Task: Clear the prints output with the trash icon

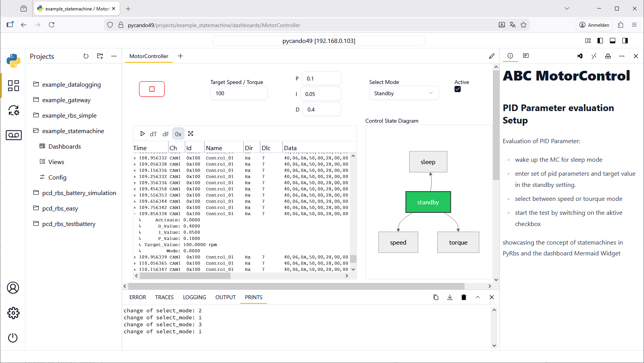Action: click(463, 297)
